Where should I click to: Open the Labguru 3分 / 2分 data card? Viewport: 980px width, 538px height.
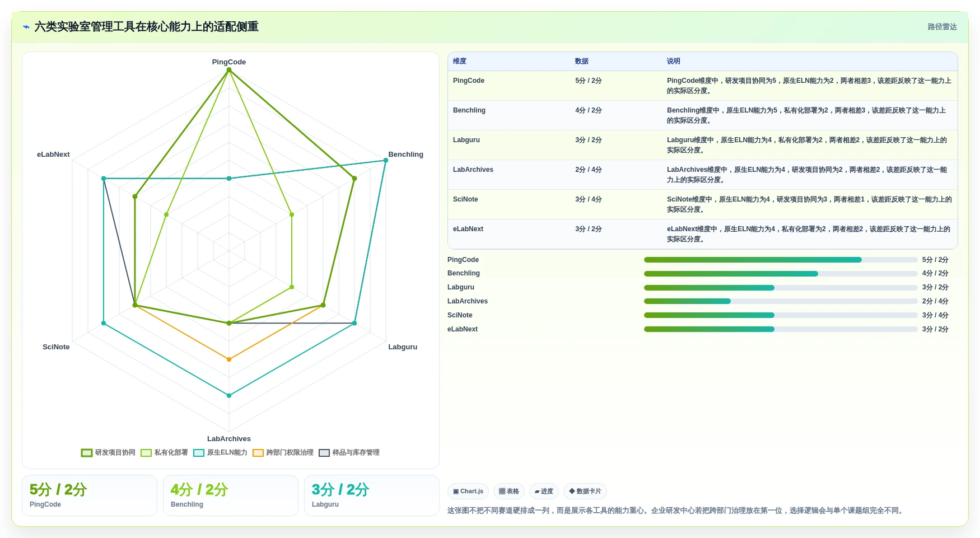click(372, 495)
